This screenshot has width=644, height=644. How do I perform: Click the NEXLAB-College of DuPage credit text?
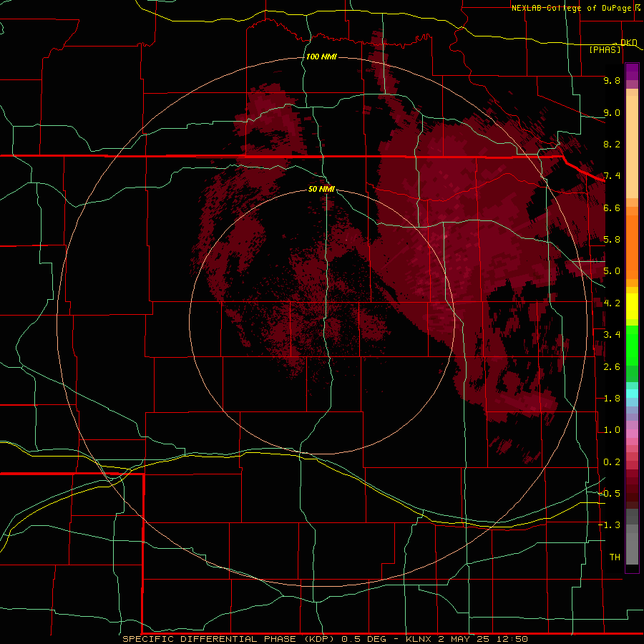point(572,8)
